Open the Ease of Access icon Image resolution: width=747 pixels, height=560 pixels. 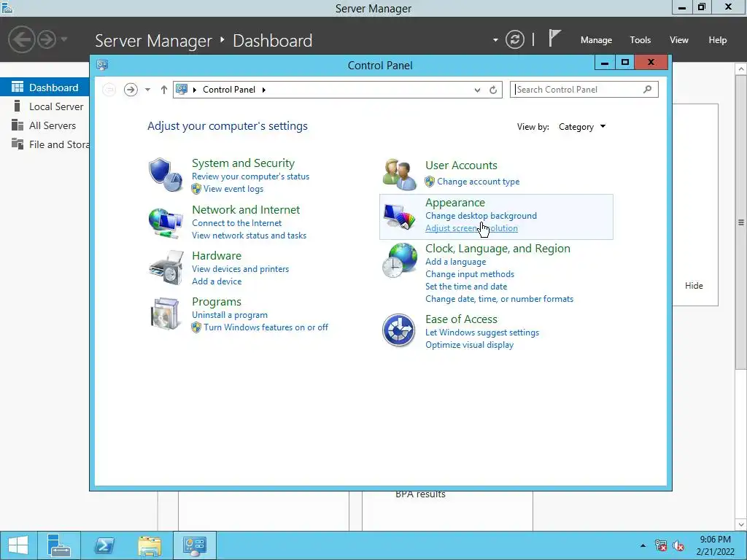pos(399,330)
